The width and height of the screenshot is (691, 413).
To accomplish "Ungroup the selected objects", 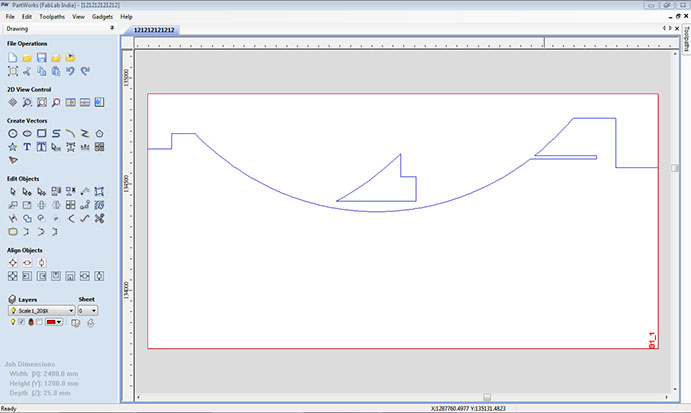I will [x=70, y=191].
